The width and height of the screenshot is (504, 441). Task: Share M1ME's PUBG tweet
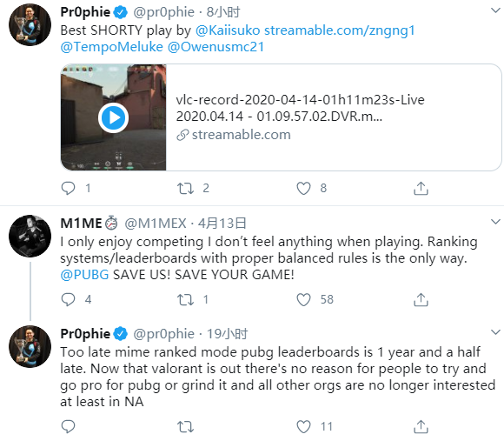421,299
